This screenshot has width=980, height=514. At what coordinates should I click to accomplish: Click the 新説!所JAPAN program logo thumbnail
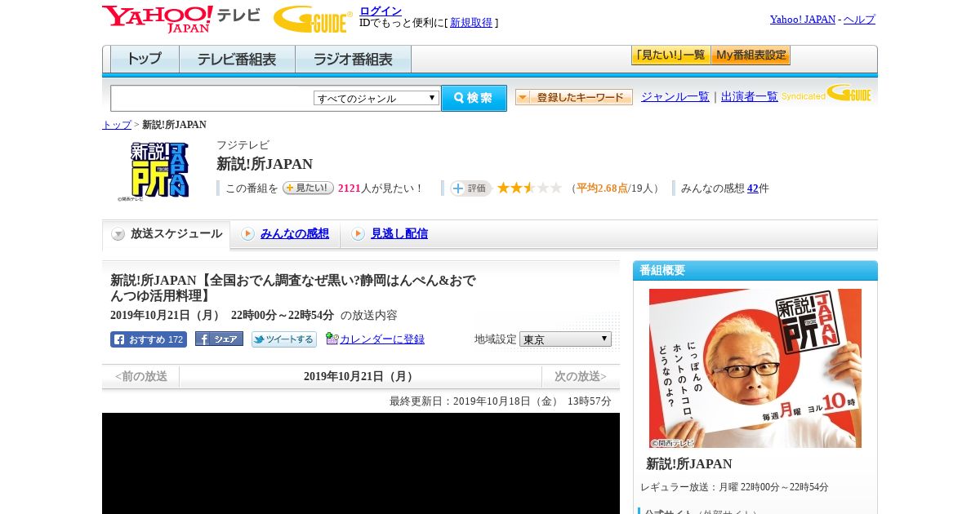pos(154,171)
